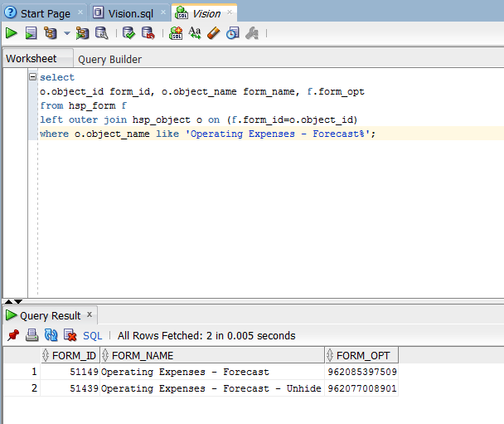Switch to the Query Builder tab
The width and height of the screenshot is (504, 424).
coord(109,60)
